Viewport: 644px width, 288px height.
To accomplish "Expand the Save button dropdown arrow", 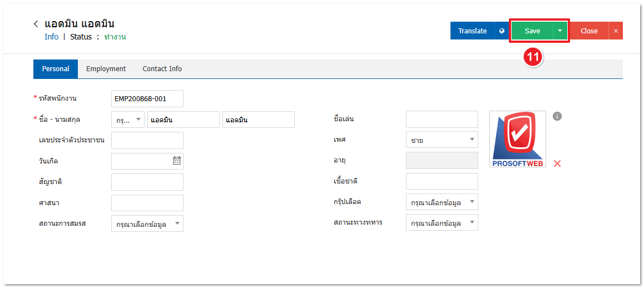I will pos(560,31).
